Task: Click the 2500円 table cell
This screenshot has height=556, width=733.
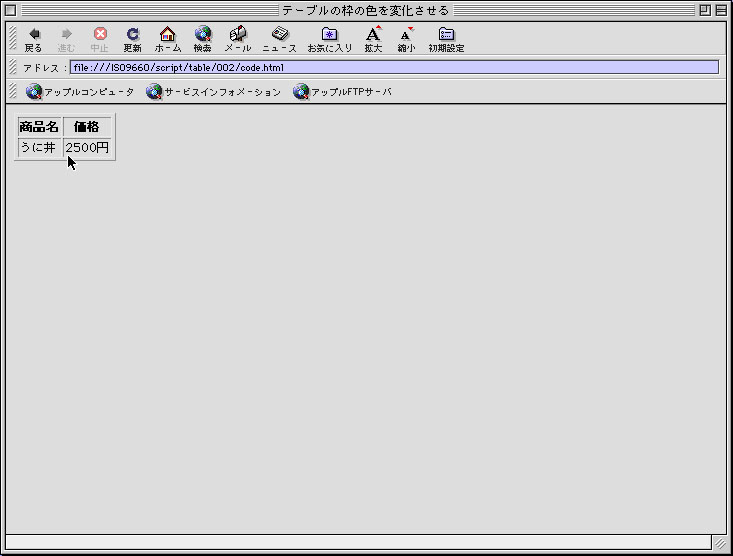Action: tap(87, 148)
